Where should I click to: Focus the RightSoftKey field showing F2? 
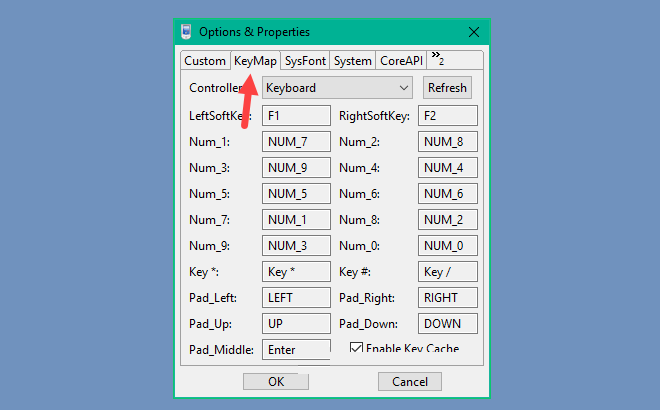pos(447,115)
